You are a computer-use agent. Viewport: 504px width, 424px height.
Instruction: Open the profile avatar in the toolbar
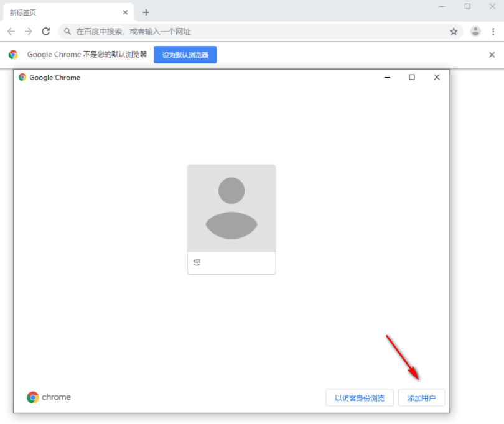(475, 32)
